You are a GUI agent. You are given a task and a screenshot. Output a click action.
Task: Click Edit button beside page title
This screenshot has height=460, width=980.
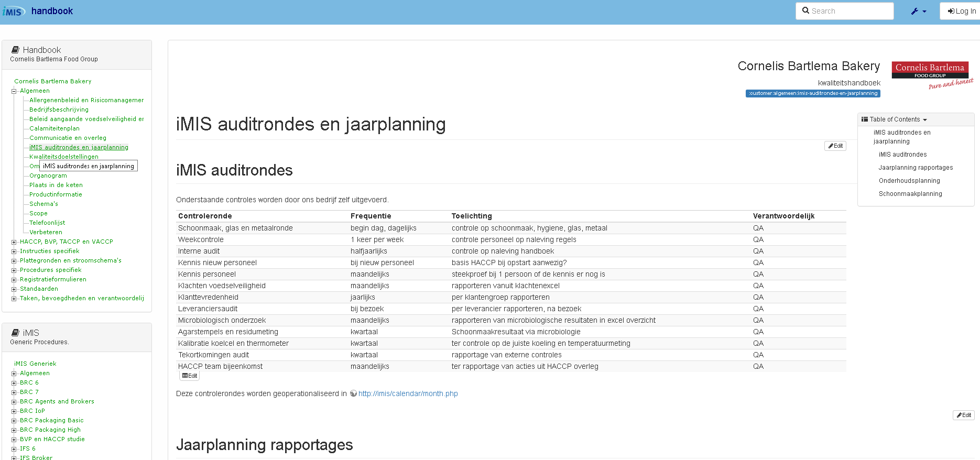tap(835, 146)
